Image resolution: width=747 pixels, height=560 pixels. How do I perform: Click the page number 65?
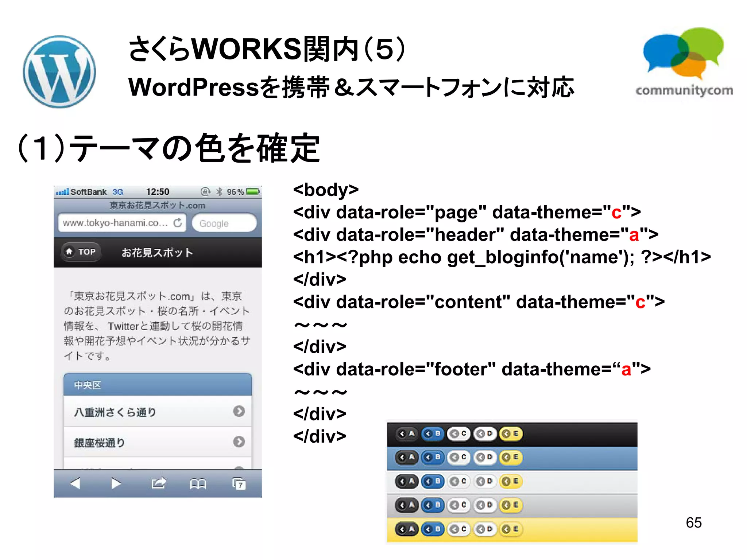(x=694, y=522)
